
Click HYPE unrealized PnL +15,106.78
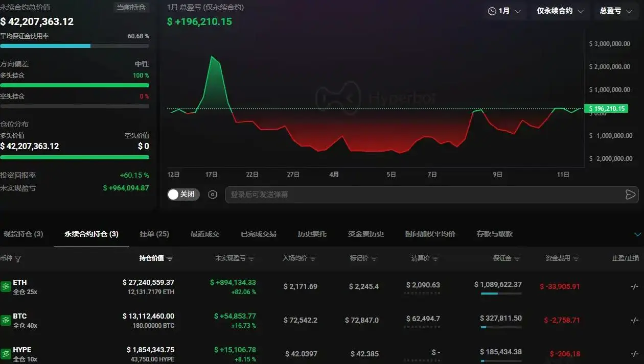point(235,350)
